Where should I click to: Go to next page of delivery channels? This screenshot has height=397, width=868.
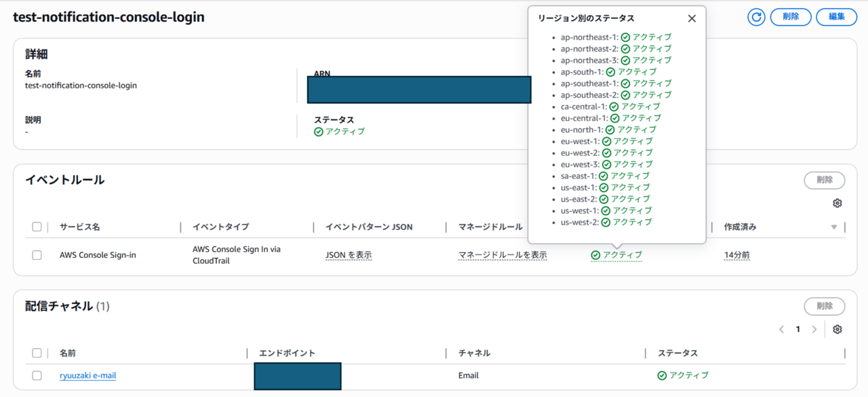814,329
